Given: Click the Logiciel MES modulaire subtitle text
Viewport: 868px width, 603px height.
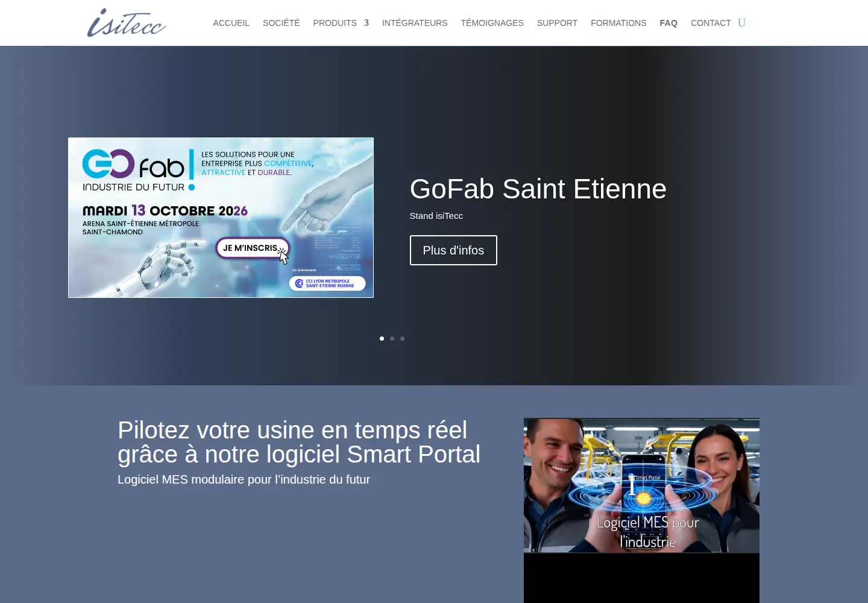Looking at the screenshot, I should coord(244,479).
